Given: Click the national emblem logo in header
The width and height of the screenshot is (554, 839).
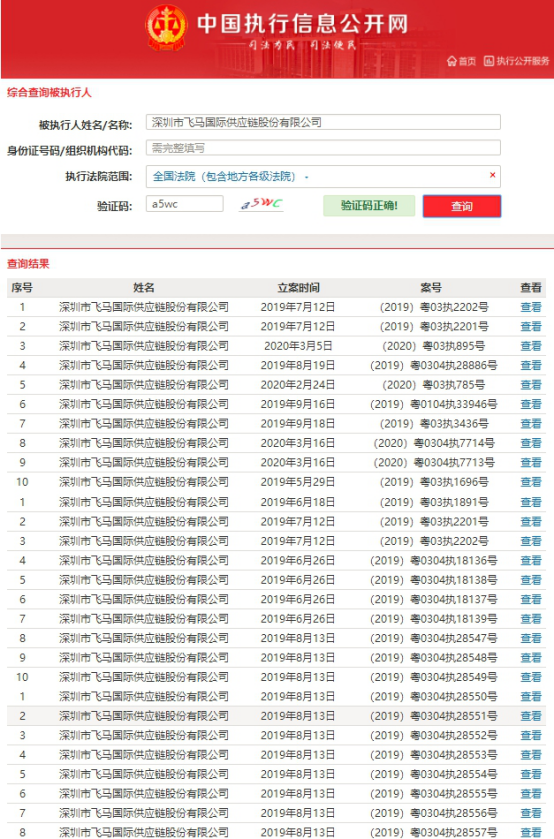Looking at the screenshot, I should click(166, 28).
